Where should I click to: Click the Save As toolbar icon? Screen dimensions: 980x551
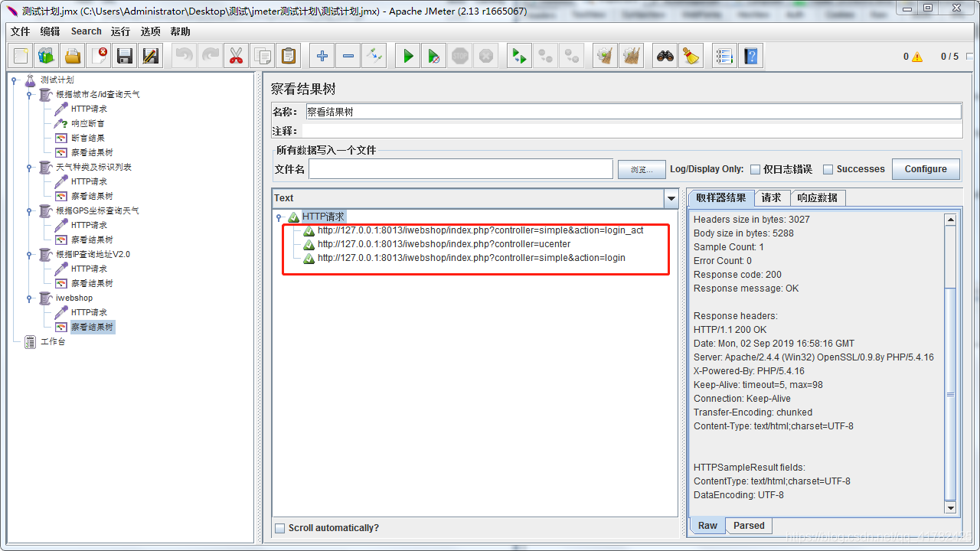coord(151,56)
